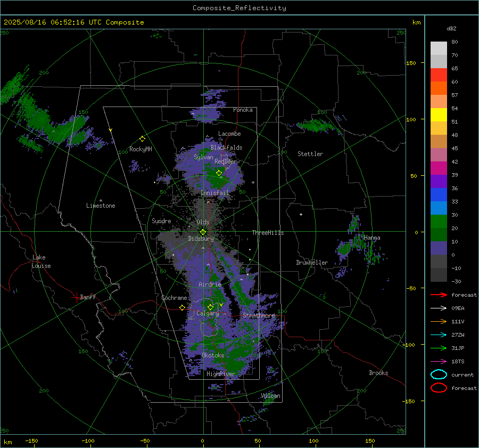Click the white plus marker east of ThreeHills
The width and height of the screenshot is (479, 448).
coord(301,214)
